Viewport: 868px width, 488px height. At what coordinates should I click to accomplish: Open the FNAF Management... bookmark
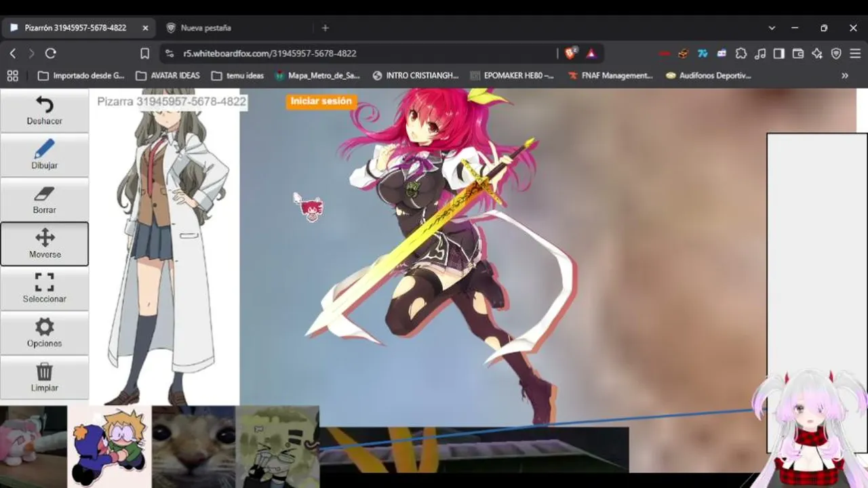[610, 76]
